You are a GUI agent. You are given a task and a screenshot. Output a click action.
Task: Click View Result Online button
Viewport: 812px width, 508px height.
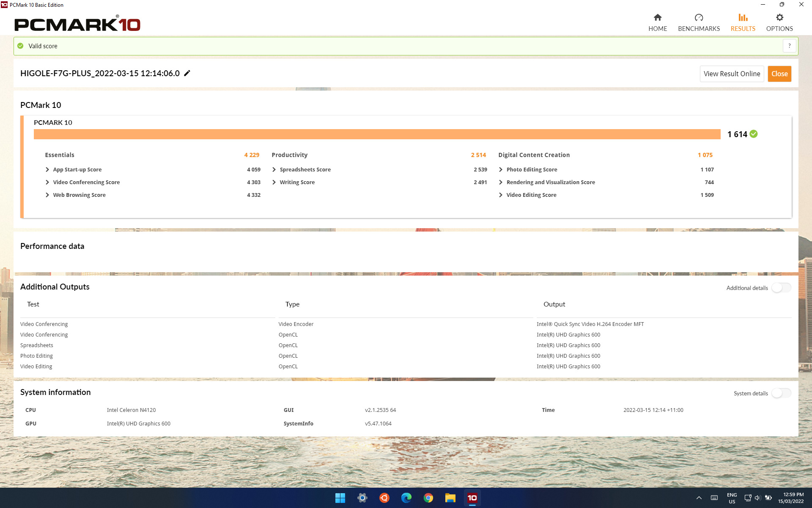pos(732,74)
